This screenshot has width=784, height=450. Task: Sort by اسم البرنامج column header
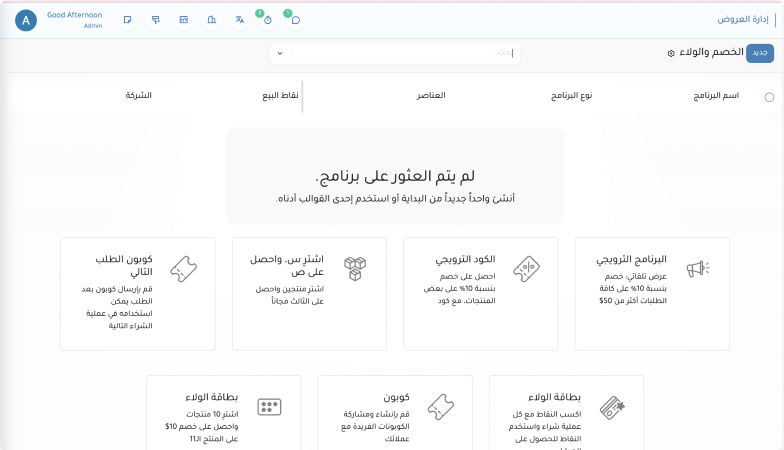[x=717, y=96]
